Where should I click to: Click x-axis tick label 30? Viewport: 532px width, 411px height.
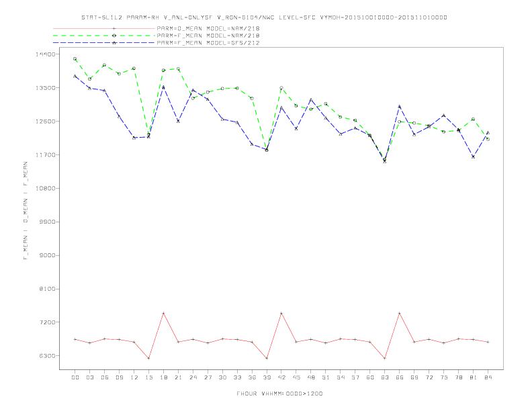click(x=222, y=377)
